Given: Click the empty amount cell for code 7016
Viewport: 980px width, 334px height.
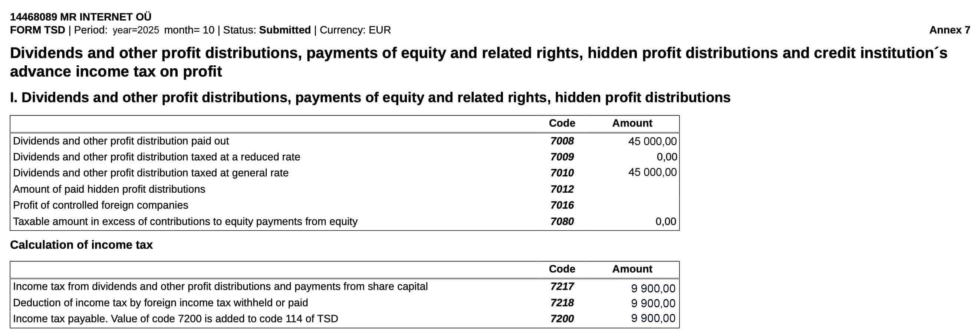Looking at the screenshot, I should coord(632,205).
